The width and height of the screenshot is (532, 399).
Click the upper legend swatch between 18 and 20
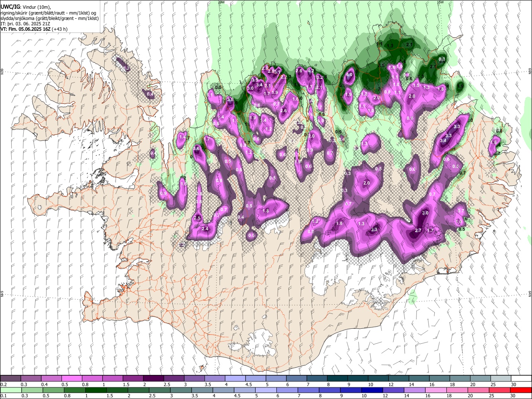click(x=460, y=379)
